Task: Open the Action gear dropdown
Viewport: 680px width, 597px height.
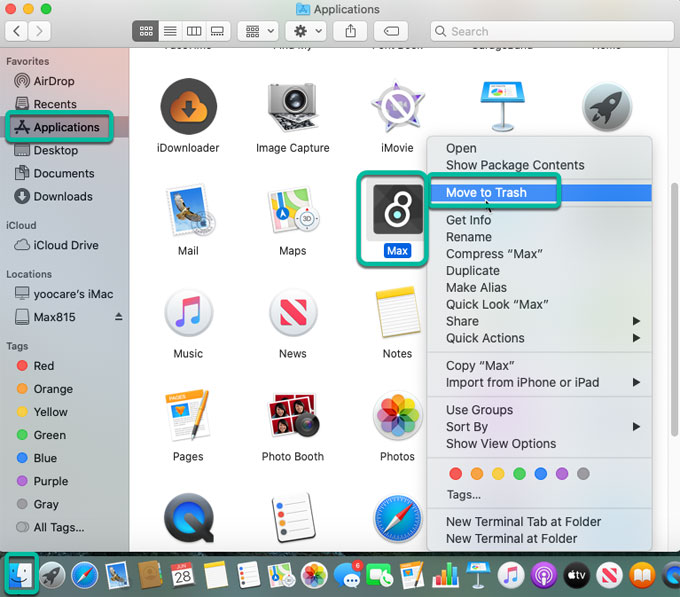Action: pyautogui.click(x=307, y=31)
